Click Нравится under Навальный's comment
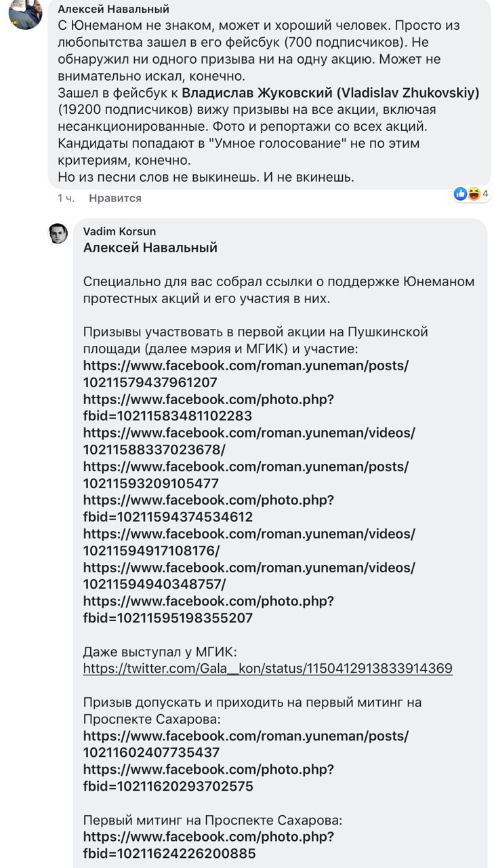Viewport: 494px width, 868px height. click(x=115, y=198)
